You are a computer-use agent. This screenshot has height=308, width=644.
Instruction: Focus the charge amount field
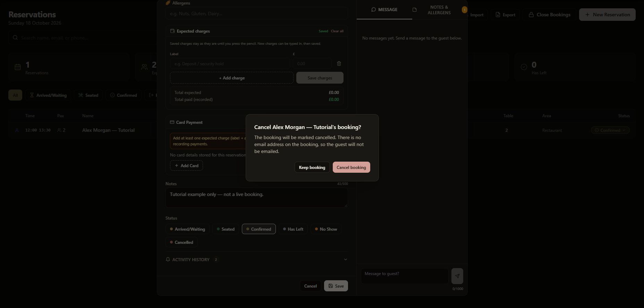coord(312,63)
